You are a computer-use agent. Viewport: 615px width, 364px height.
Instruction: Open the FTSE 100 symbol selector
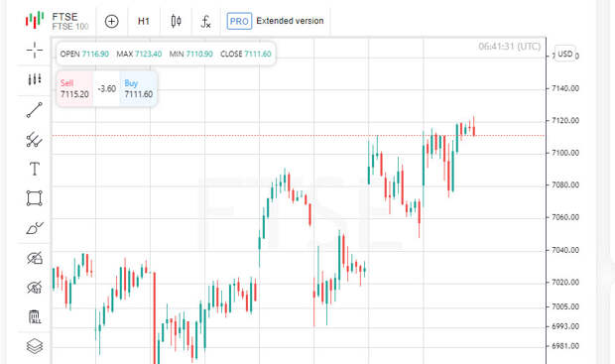click(70, 21)
